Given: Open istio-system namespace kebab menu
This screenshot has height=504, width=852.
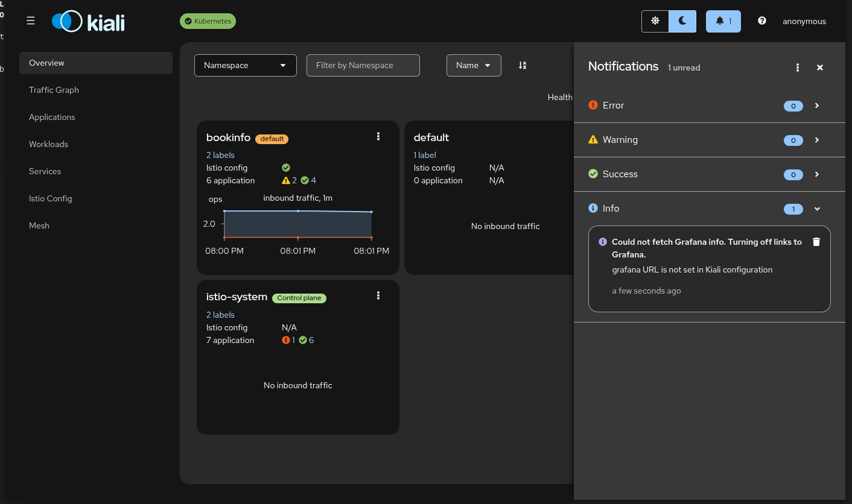Looking at the screenshot, I should (x=378, y=296).
